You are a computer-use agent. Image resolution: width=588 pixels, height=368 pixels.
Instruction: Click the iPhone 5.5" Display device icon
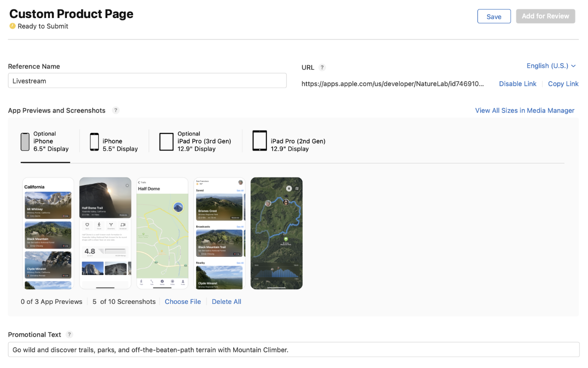click(x=94, y=141)
